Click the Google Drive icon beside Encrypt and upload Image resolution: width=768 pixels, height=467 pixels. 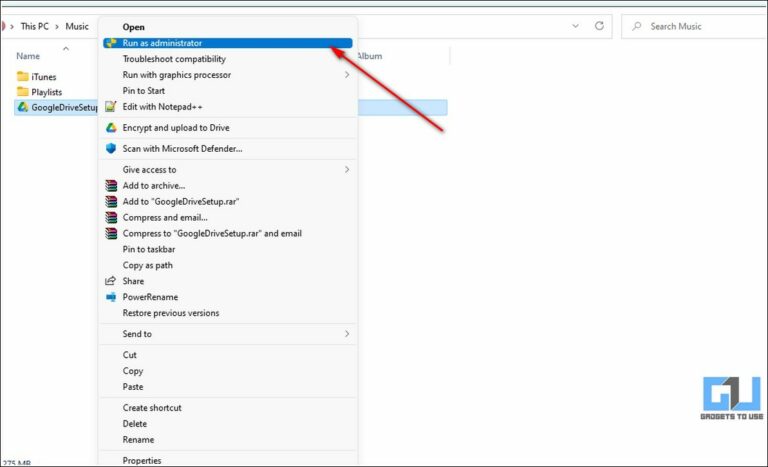[x=111, y=128]
